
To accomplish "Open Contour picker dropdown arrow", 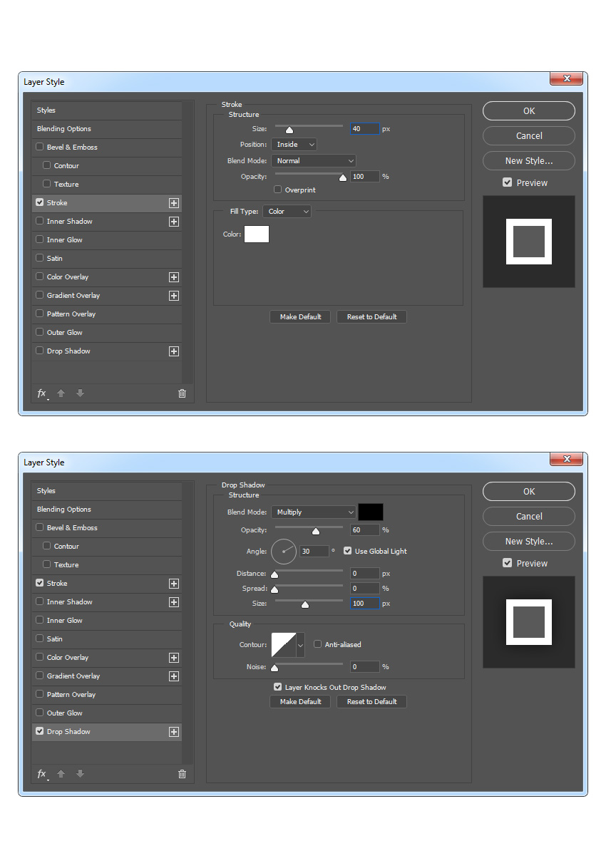I will [300, 645].
